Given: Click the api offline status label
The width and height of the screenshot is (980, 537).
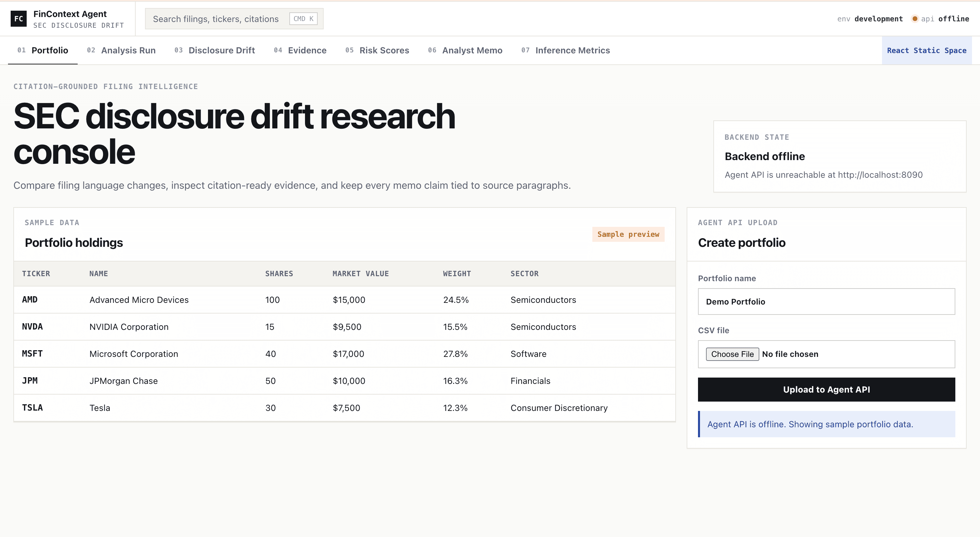Looking at the screenshot, I should pos(945,19).
